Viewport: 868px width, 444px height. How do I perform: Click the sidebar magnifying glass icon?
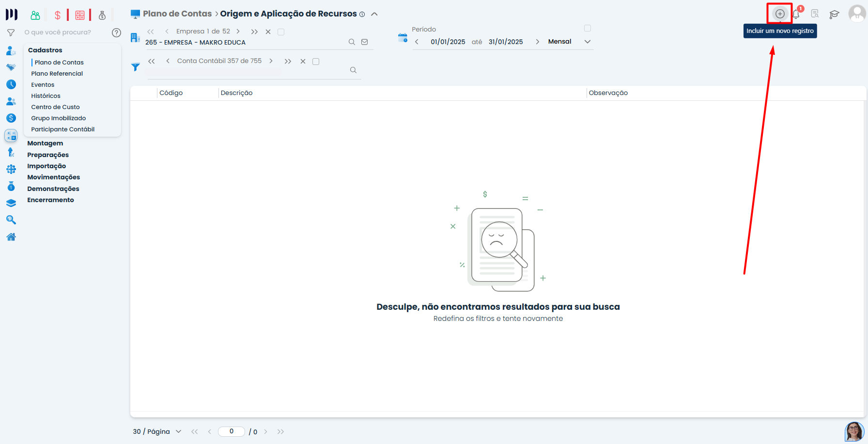pyautogui.click(x=11, y=220)
